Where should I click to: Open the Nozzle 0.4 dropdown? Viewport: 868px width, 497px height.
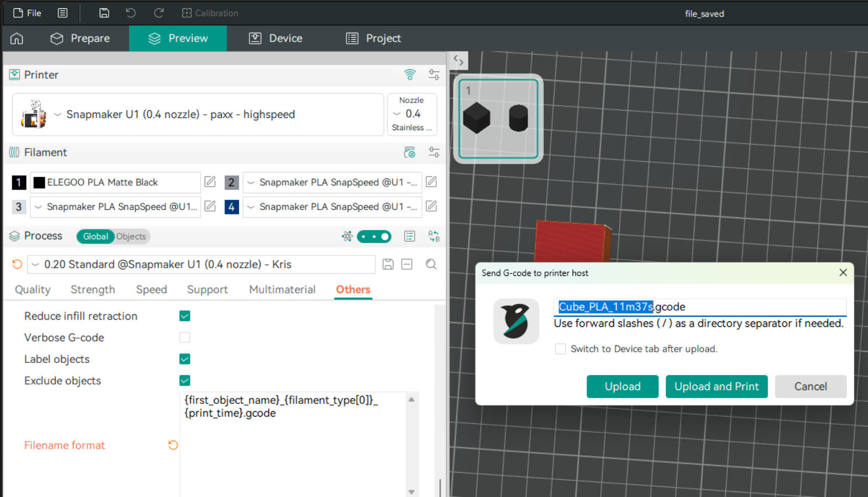pos(412,114)
